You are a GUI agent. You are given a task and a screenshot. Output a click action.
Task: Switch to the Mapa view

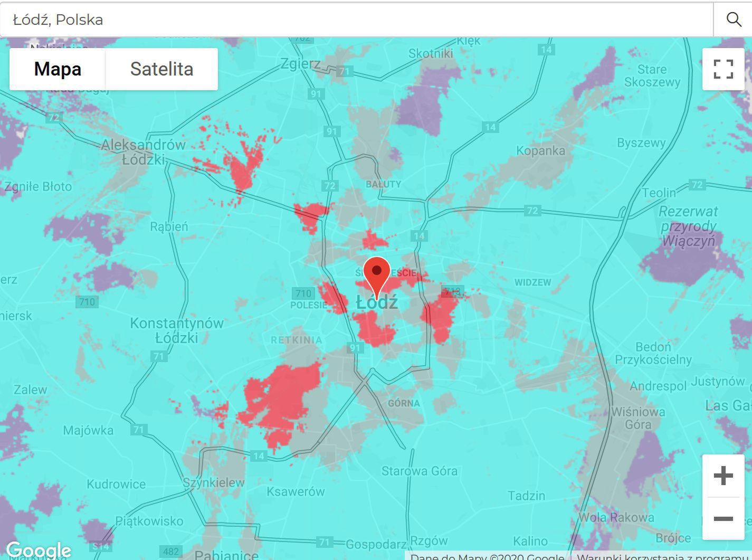point(58,69)
